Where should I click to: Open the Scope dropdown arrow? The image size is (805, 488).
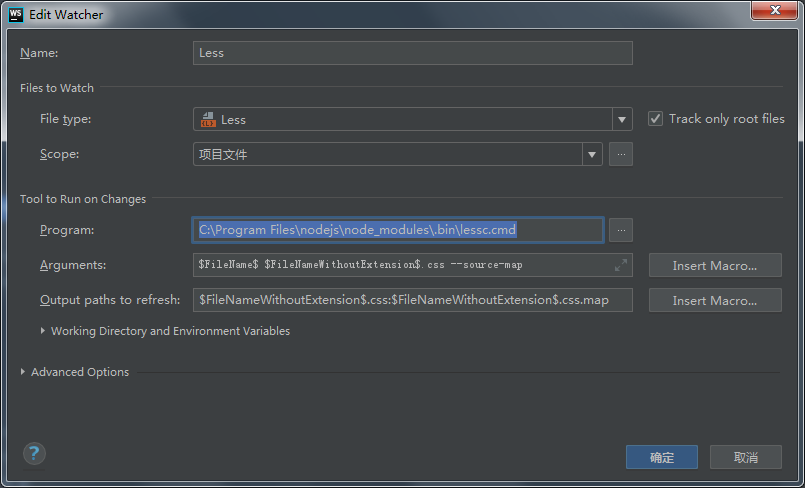(592, 155)
